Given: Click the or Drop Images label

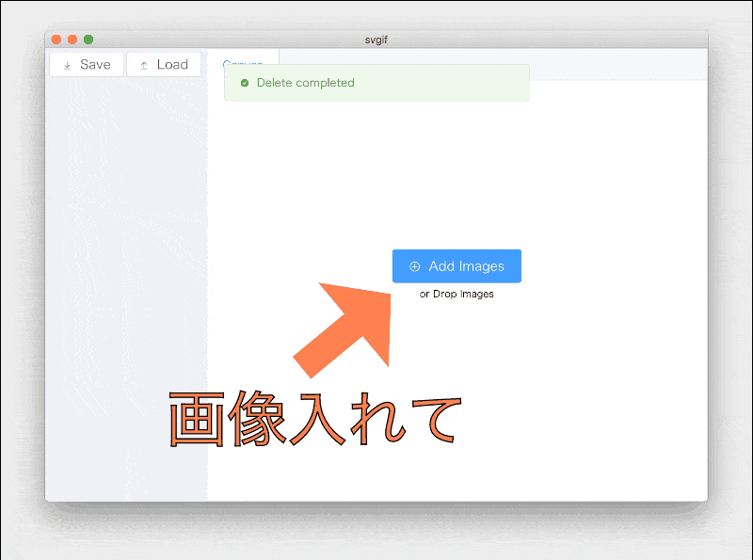Looking at the screenshot, I should coord(457,294).
